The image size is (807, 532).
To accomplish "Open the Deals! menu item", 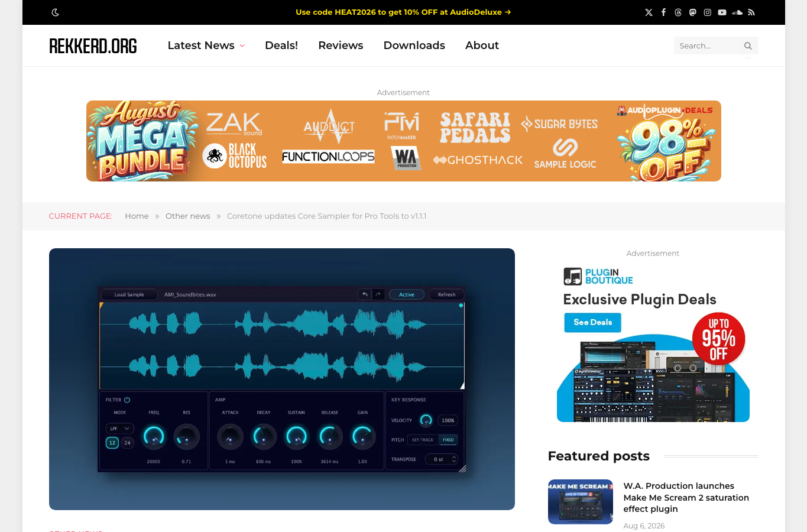I will pos(281,46).
